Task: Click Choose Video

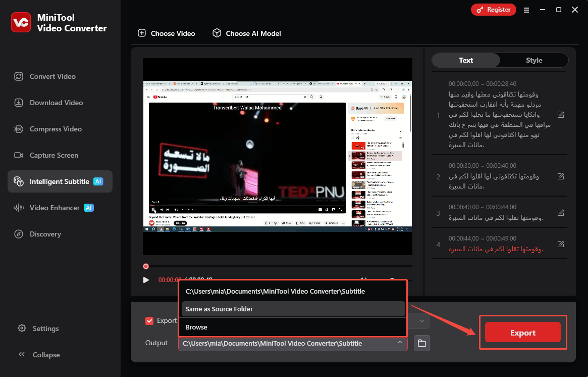Action: click(167, 33)
